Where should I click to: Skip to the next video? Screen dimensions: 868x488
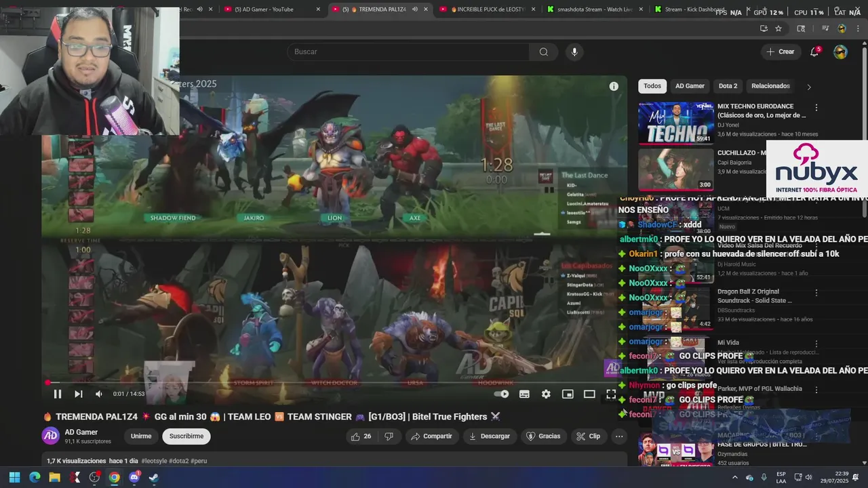(x=78, y=394)
